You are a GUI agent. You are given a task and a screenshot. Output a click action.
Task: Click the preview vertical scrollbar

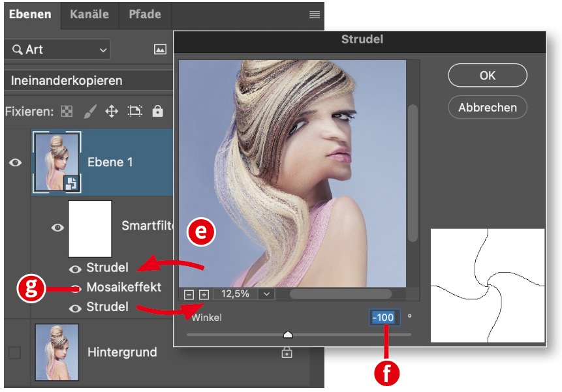(x=413, y=173)
